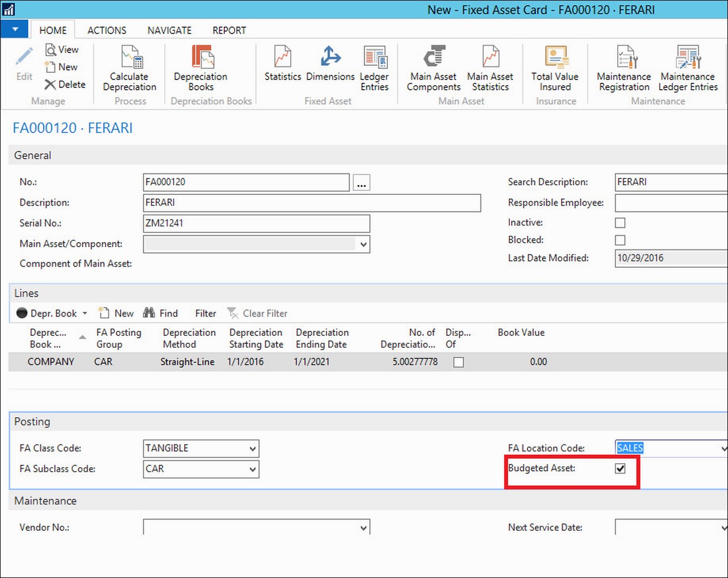Select starting date 1/1/2016 cell
Viewport: 728px width, 578px height.
(245, 362)
